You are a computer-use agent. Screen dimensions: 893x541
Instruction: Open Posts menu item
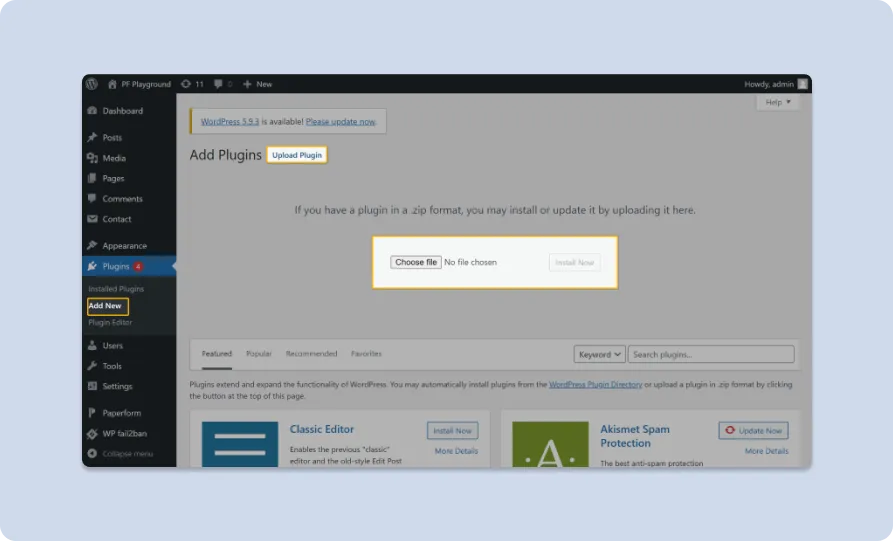pyautogui.click(x=112, y=138)
